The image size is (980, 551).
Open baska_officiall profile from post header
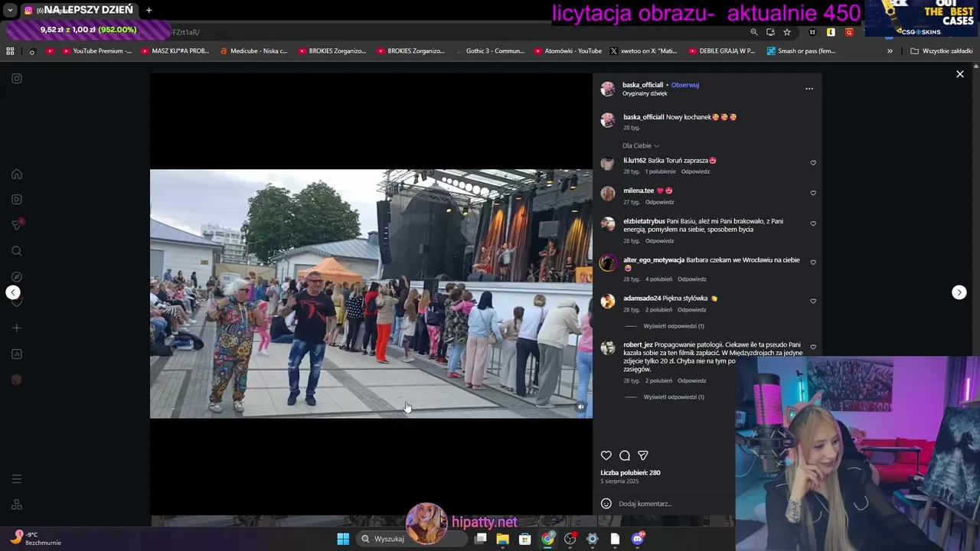[642, 85]
